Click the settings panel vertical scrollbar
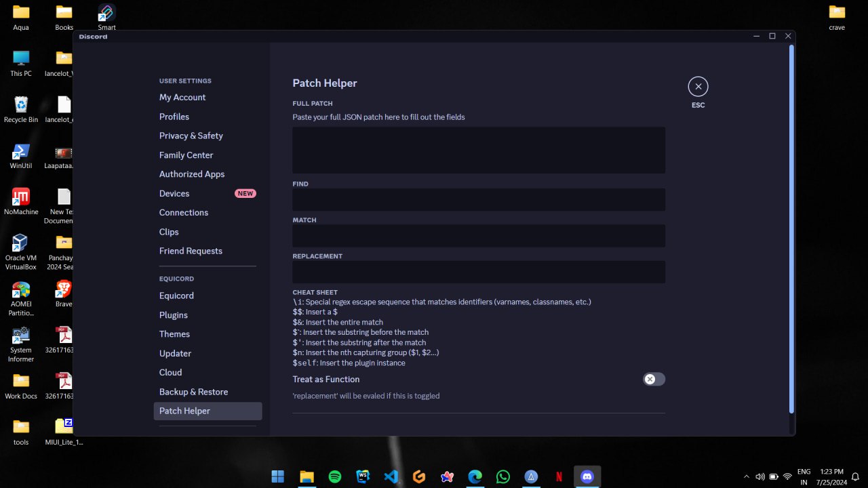 (x=791, y=229)
